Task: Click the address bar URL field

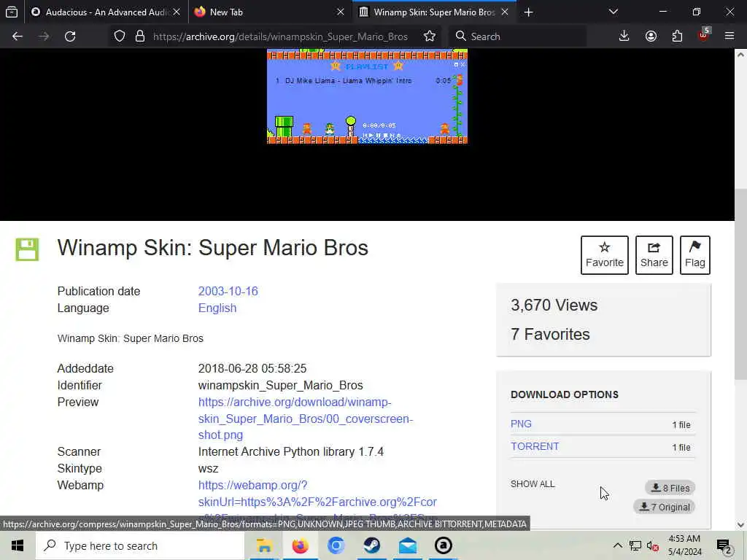Action: coord(280,36)
